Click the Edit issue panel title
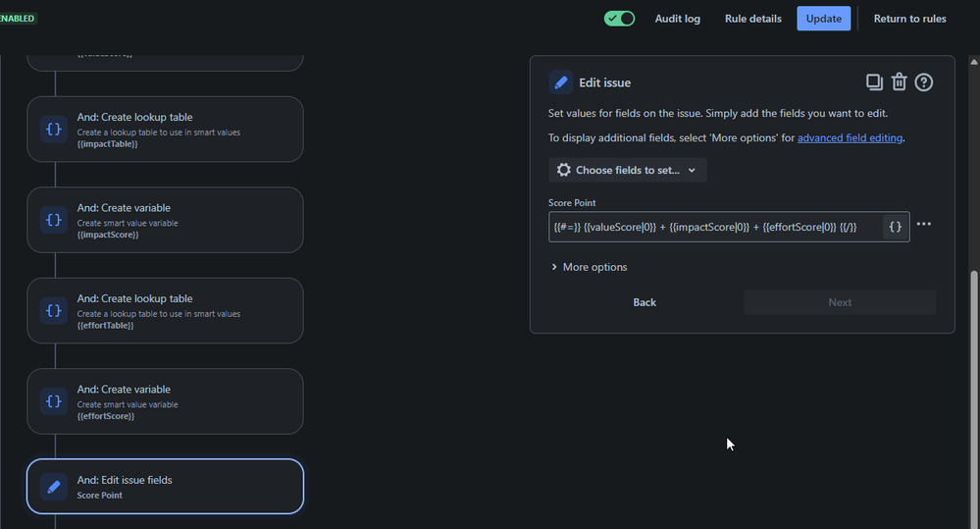Screen dimensions: 980x529 coord(604,82)
